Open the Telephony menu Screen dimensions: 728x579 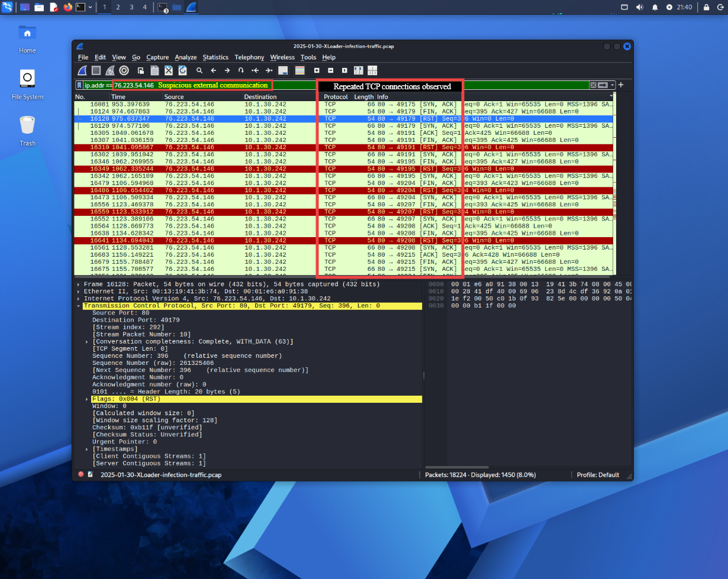pos(249,57)
